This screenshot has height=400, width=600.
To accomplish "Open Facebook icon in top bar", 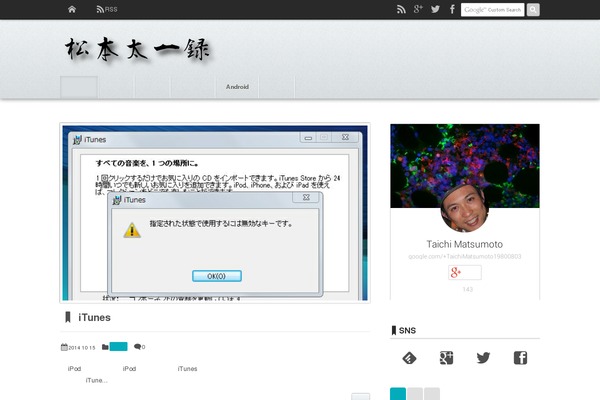I will [452, 9].
